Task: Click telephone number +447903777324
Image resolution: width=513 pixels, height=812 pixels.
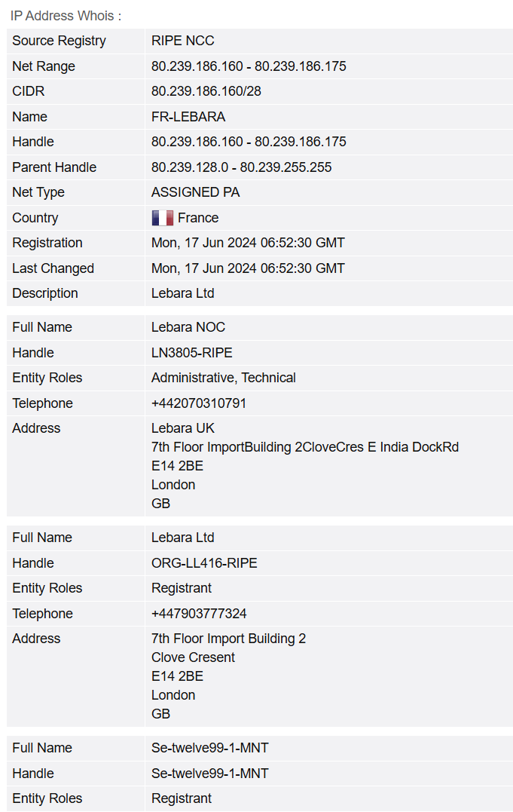Action: click(199, 614)
